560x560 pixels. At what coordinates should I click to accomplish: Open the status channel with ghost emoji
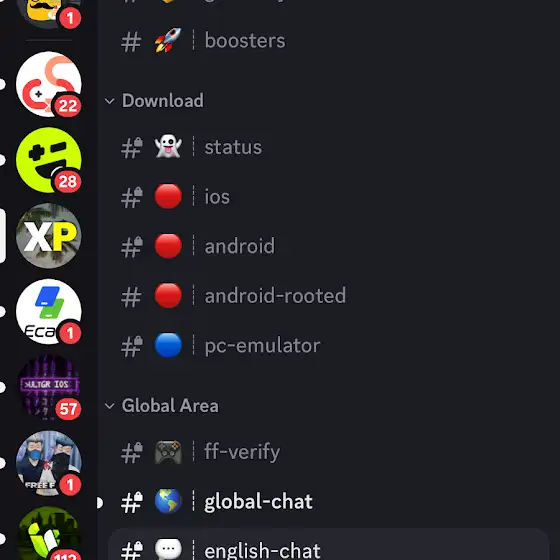point(329,147)
